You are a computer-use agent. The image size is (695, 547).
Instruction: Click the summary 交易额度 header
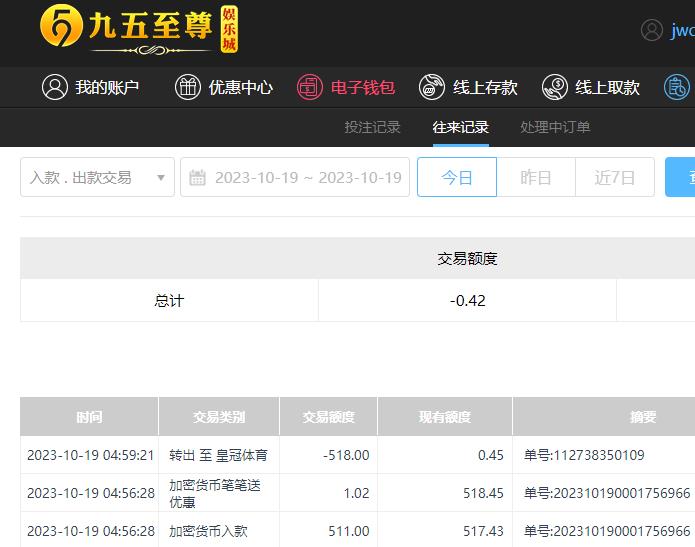pyautogui.click(x=468, y=259)
